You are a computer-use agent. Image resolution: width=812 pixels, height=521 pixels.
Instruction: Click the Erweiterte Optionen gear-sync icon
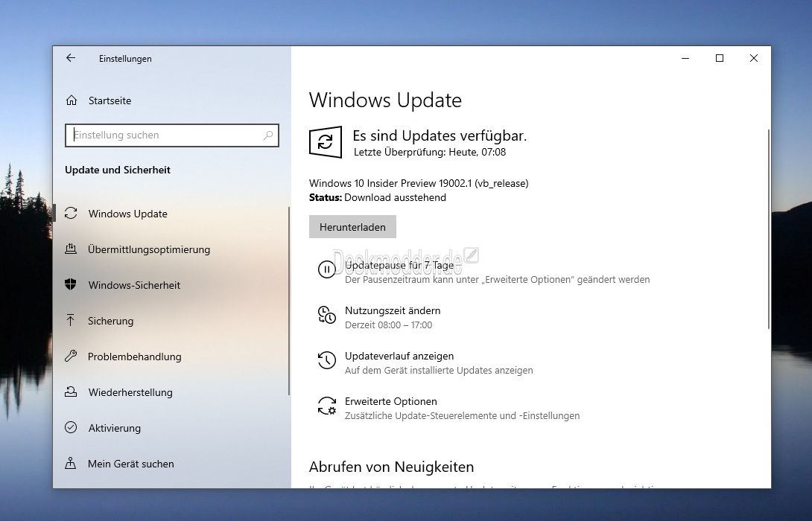coord(326,406)
